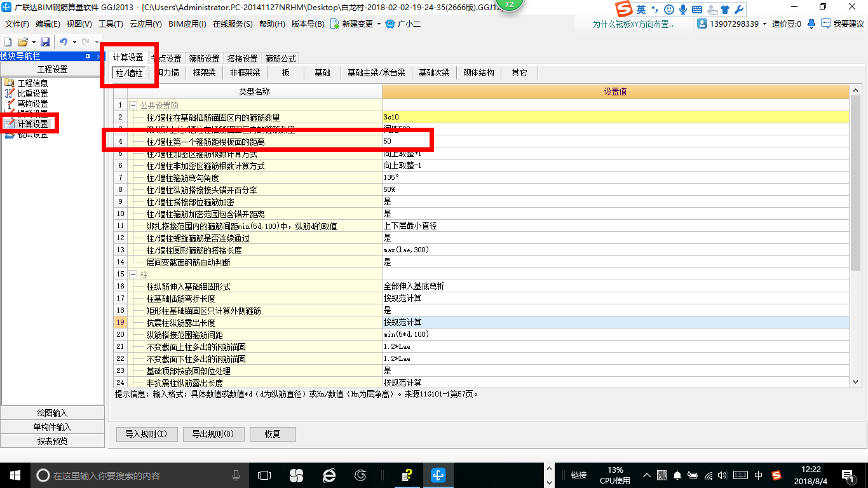Click the value cell 3c10 in row 2
Image resolution: width=868 pixels, height=488 pixels.
pyautogui.click(x=615, y=117)
